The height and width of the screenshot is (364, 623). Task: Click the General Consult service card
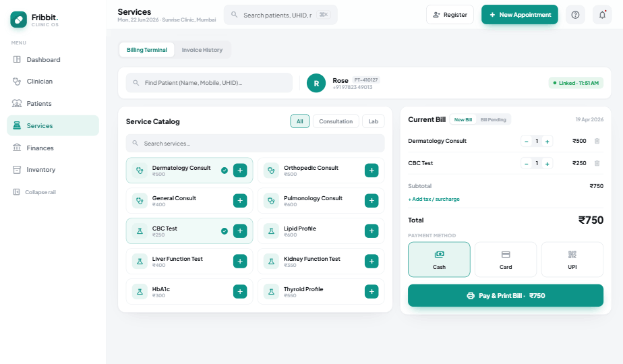(x=189, y=201)
